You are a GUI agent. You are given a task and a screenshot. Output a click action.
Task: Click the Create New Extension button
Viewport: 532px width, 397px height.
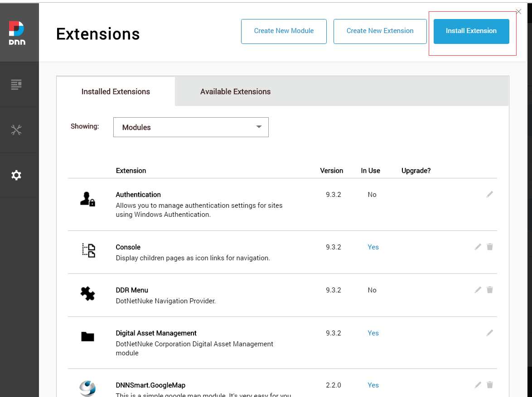click(380, 31)
